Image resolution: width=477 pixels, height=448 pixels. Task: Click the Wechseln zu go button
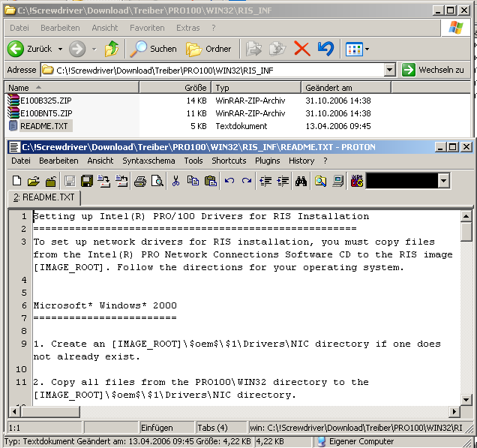point(433,70)
